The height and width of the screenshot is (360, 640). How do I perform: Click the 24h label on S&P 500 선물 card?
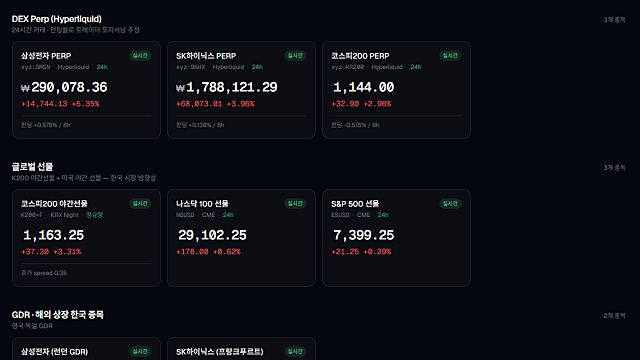point(383,215)
